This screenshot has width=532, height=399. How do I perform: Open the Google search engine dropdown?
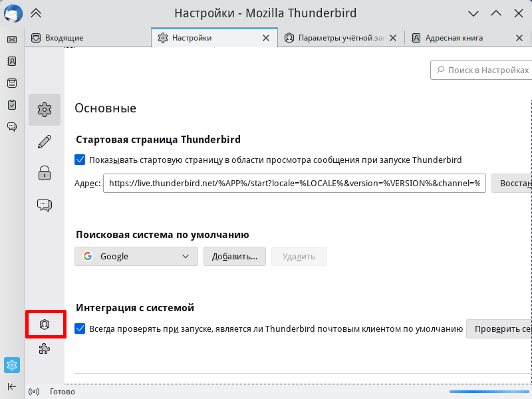point(136,257)
